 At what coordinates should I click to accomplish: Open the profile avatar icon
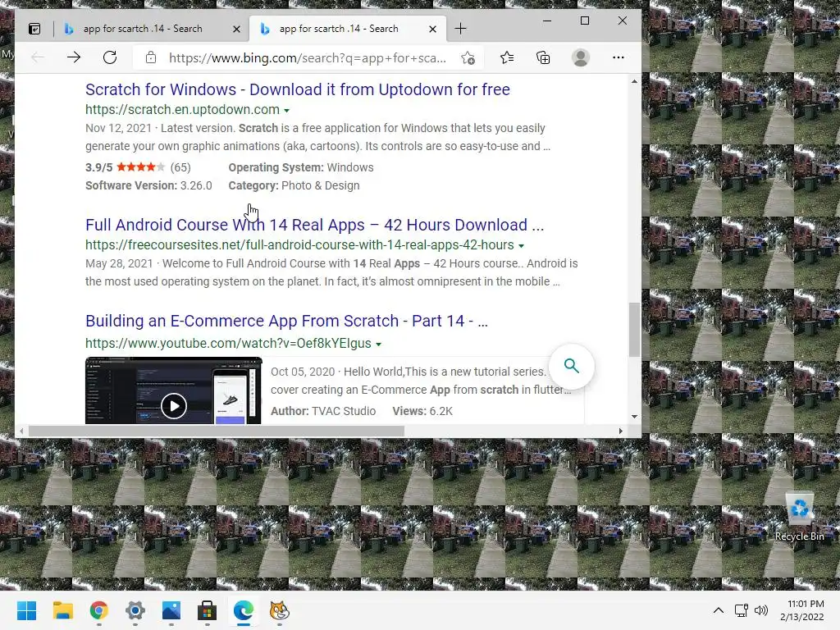tap(581, 57)
